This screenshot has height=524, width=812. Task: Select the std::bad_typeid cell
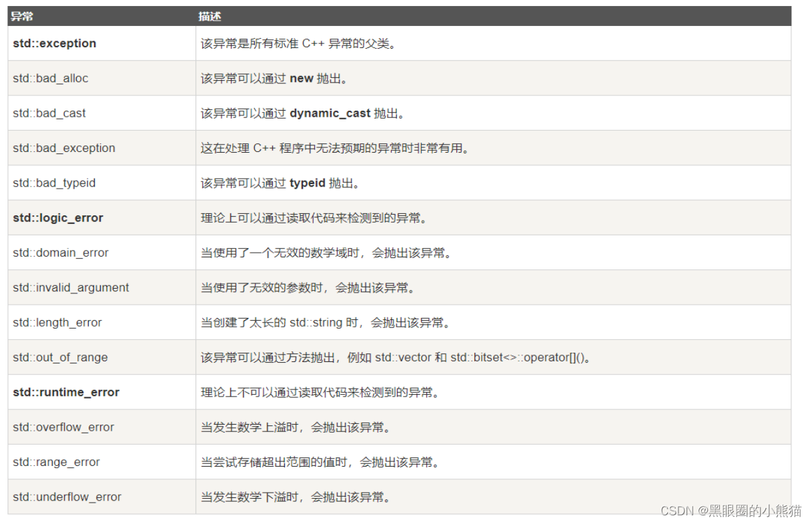tap(101, 183)
